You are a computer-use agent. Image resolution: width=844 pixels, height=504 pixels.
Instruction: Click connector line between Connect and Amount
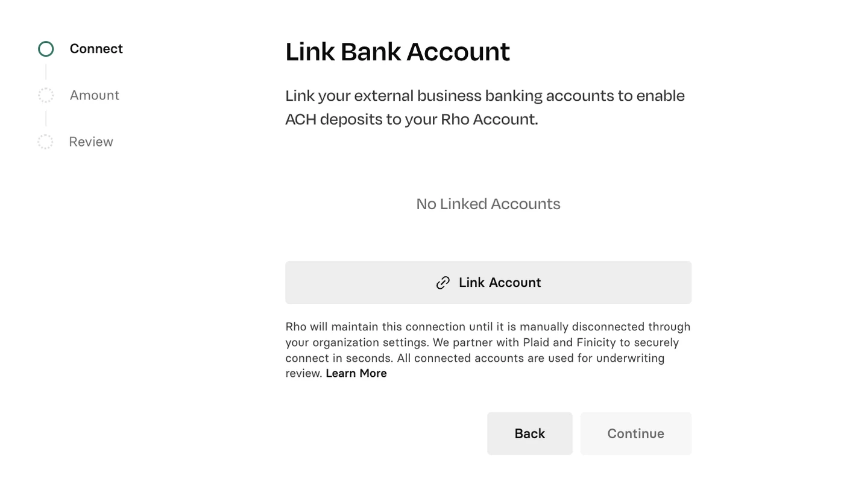click(46, 72)
